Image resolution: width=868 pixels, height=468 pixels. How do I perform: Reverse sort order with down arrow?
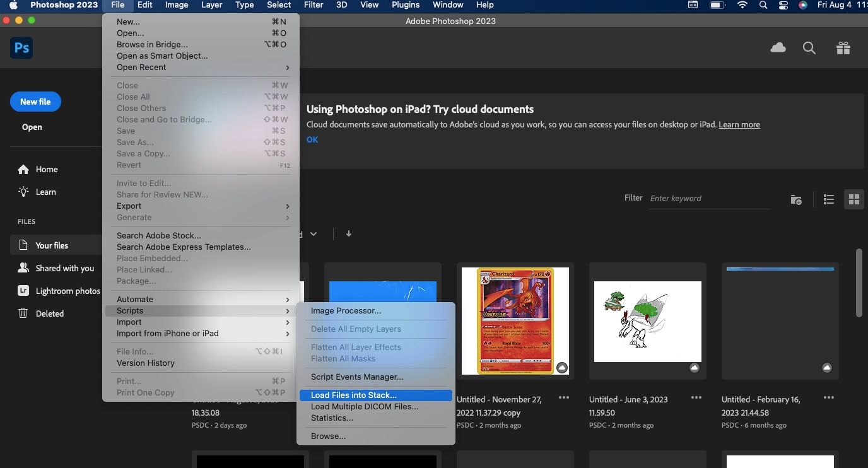(349, 233)
